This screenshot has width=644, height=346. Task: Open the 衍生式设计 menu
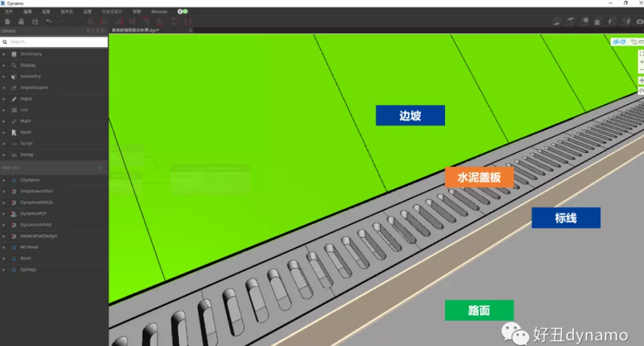[x=112, y=11]
